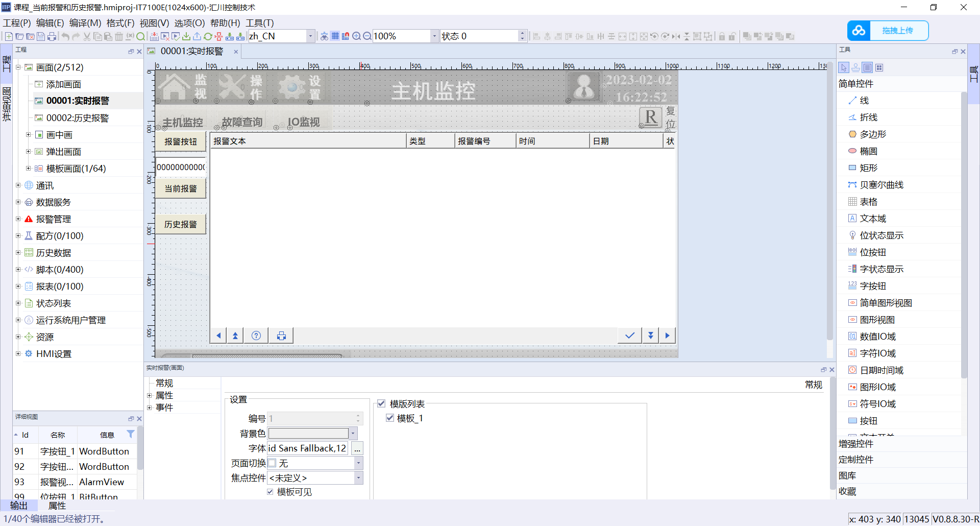Screen dimensions: 980x526
Task: Click the closed padlock lock icon
Action: coord(722,36)
